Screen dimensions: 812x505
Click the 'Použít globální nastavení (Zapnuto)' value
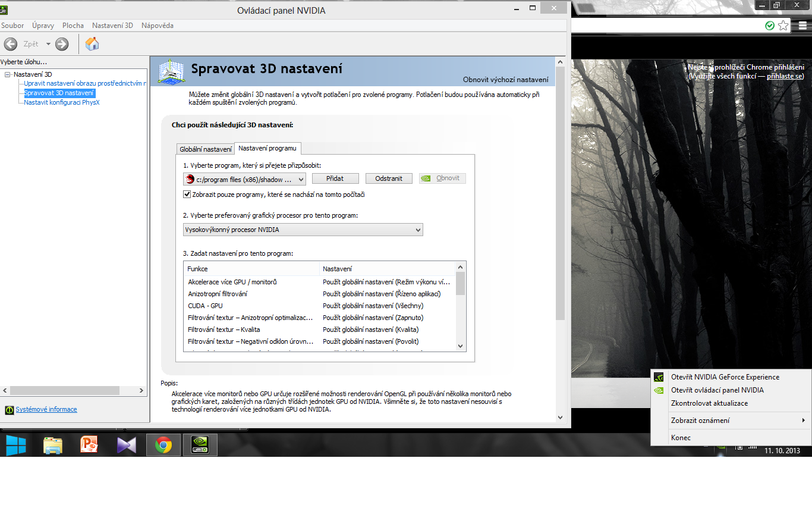[x=373, y=318]
